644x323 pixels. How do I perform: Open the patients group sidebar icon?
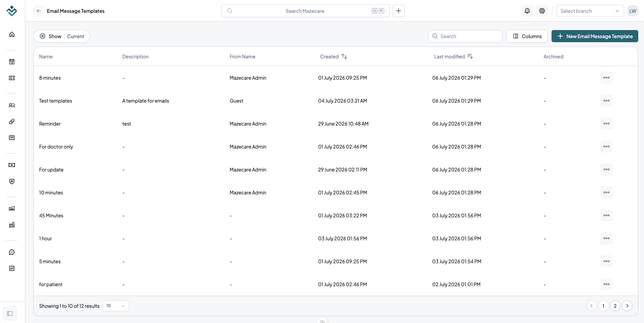[12, 105]
